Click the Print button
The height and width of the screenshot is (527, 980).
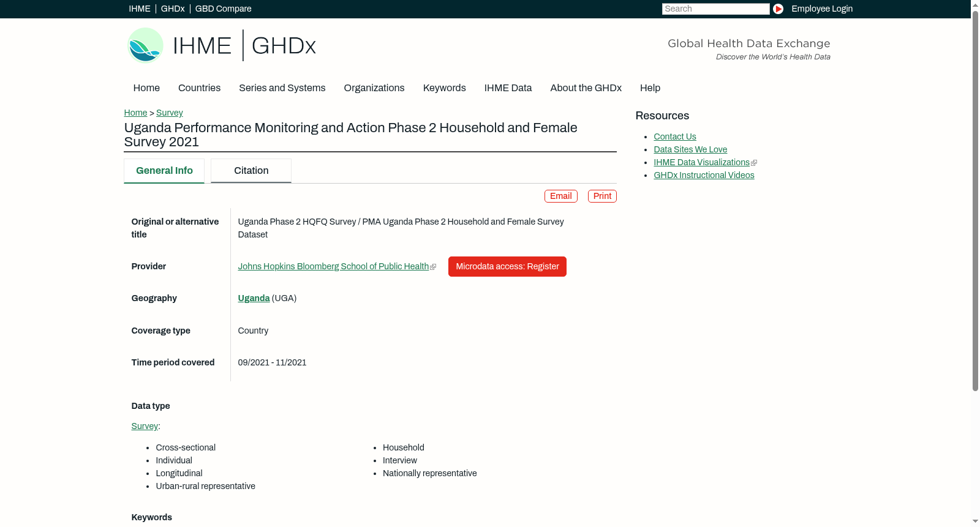tap(602, 196)
